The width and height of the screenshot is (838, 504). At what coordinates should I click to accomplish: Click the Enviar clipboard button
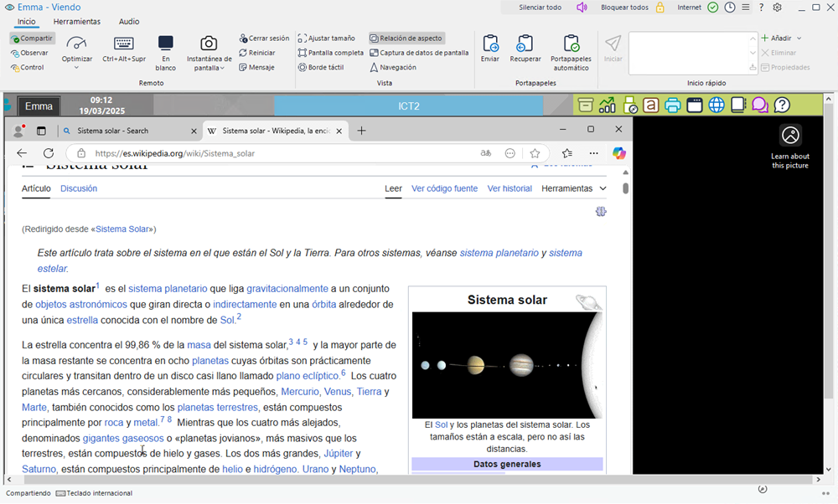click(x=490, y=49)
